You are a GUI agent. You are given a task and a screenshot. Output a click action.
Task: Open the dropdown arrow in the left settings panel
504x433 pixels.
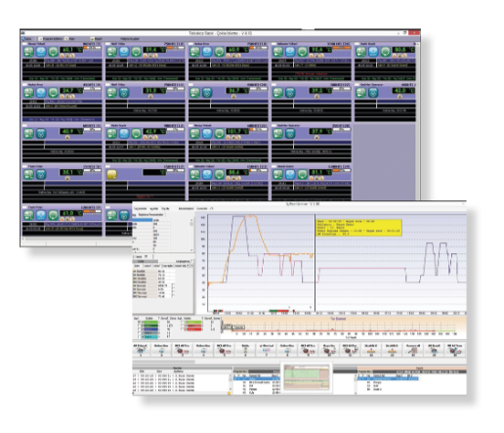[x=189, y=266]
